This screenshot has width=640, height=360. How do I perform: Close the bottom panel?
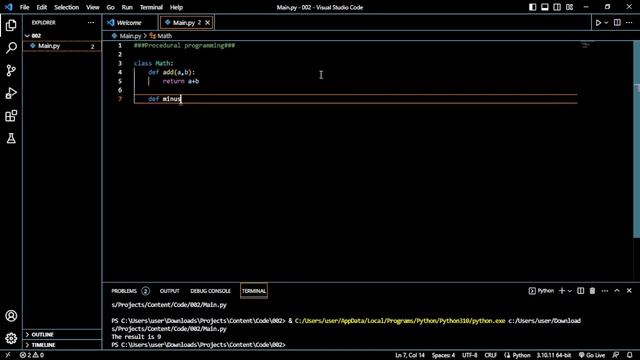coord(629,291)
